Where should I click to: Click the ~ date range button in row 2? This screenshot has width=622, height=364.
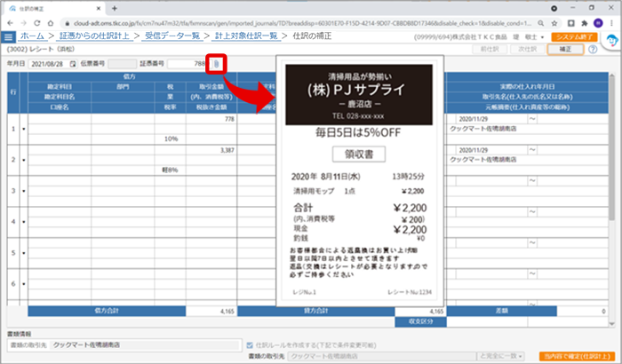pyautogui.click(x=532, y=150)
